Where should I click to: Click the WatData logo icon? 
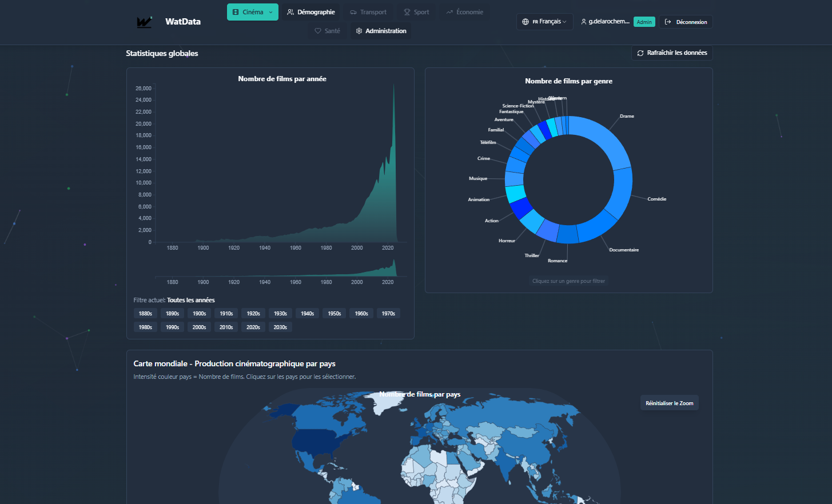(144, 22)
